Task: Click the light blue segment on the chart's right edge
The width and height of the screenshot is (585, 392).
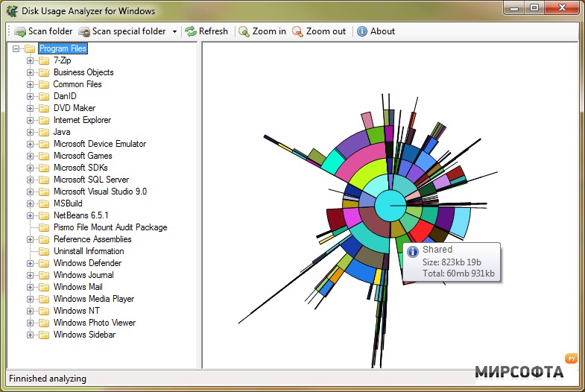Action: (x=461, y=221)
